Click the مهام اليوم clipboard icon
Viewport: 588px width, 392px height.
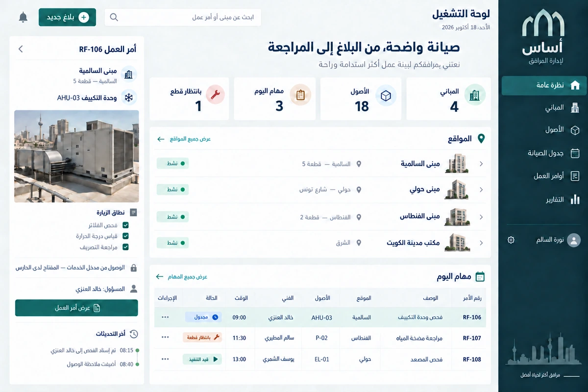[300, 95]
